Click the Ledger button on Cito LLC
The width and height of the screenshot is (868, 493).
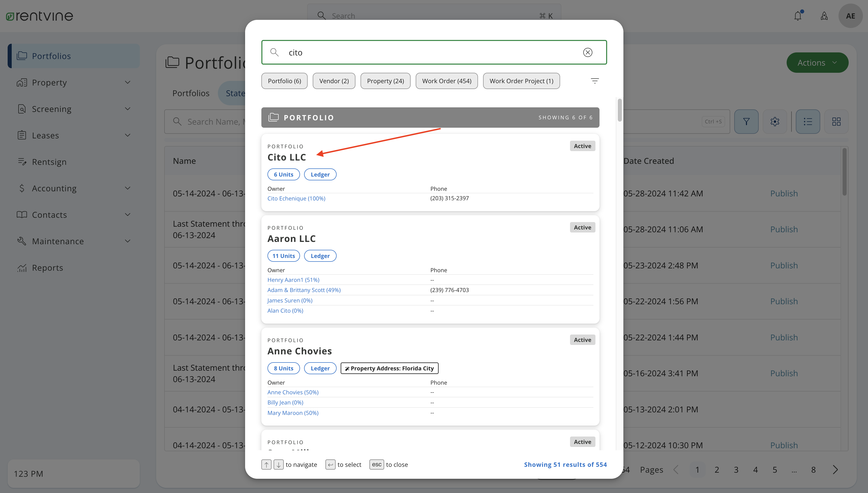click(320, 174)
